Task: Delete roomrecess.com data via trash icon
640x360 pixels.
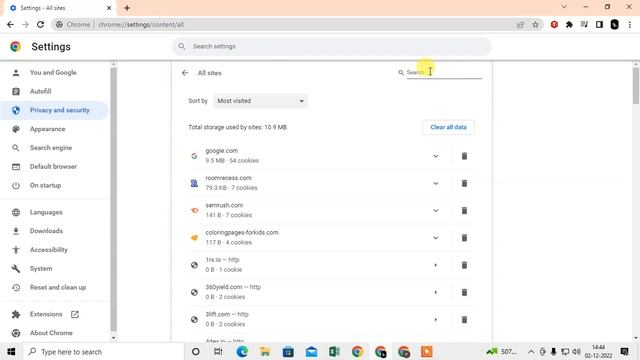Action: (x=464, y=183)
